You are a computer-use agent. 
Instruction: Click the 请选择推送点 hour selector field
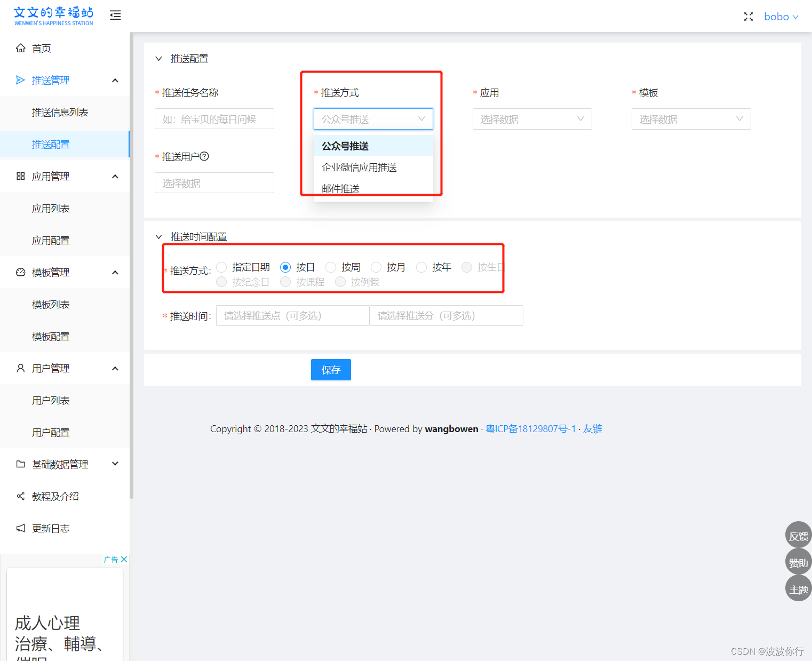coord(293,315)
